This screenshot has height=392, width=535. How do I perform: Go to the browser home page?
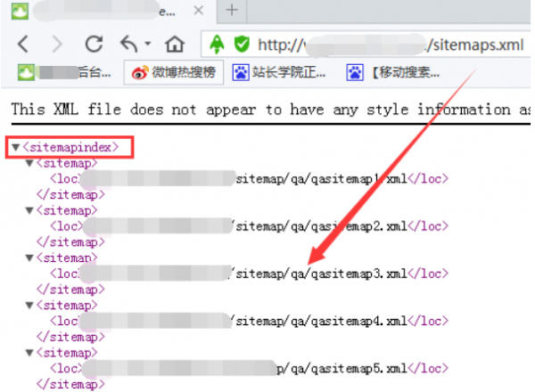coord(175,44)
